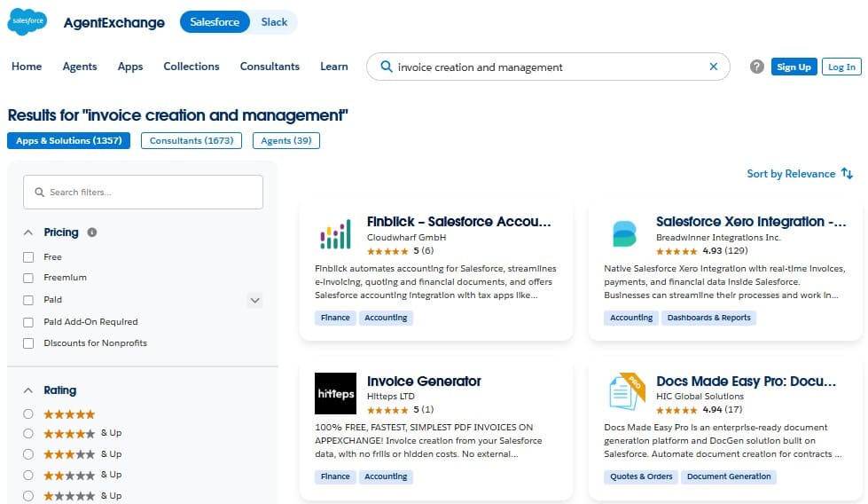Check the Paid Add-On Required filter
Image resolution: width=868 pixels, height=504 pixels.
[x=28, y=322]
